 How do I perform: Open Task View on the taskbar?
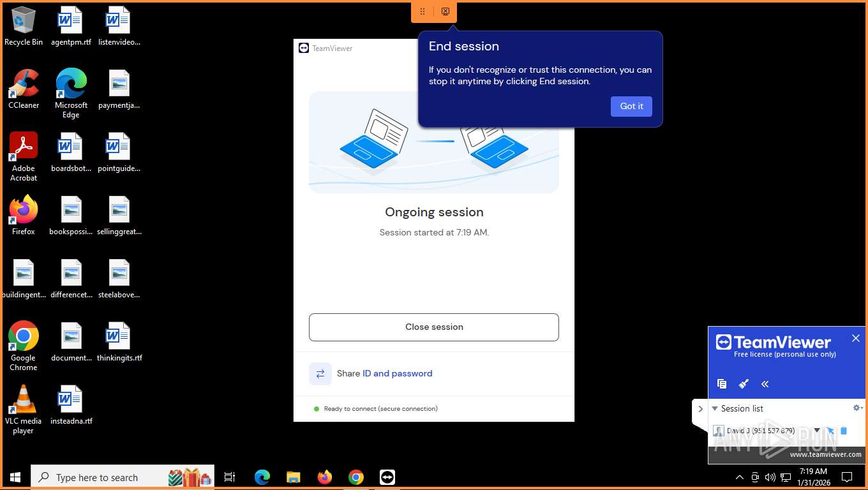click(x=230, y=477)
